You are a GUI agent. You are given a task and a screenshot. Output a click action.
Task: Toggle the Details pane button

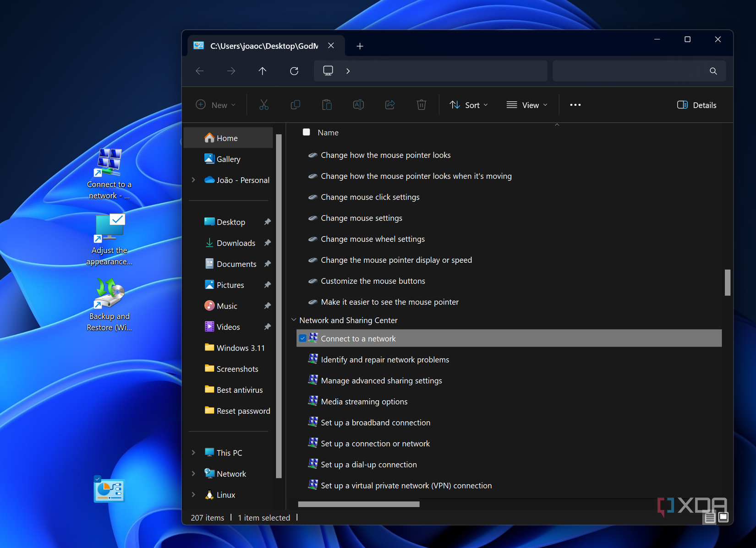[696, 105]
